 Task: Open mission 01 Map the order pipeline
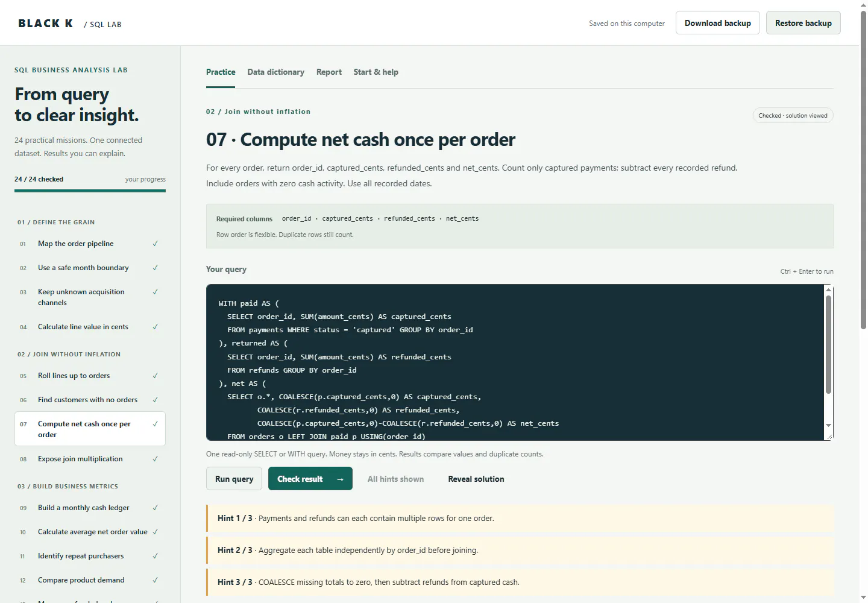click(90, 244)
